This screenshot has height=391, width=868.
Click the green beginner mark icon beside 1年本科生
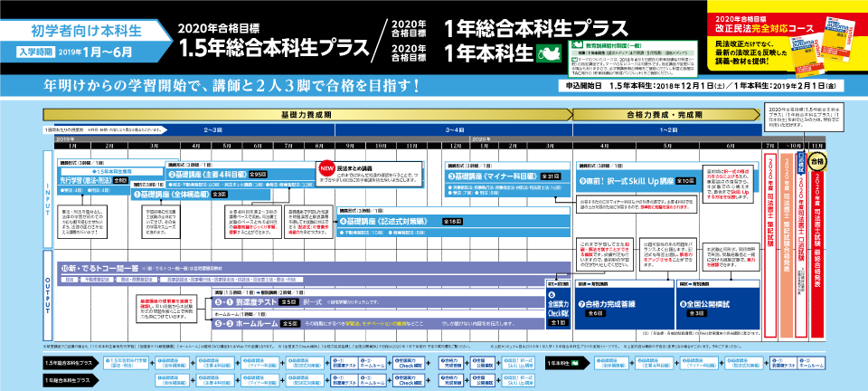click(548, 51)
